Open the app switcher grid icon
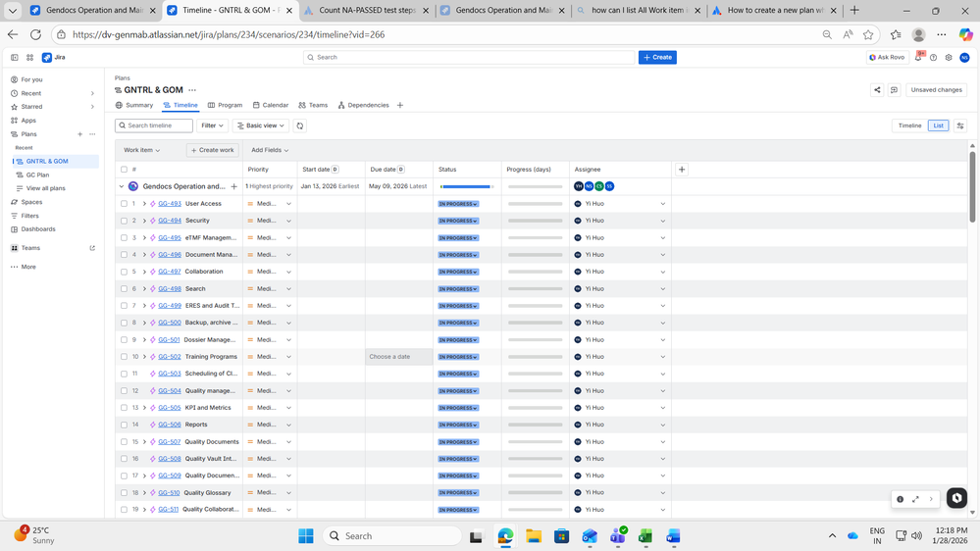The image size is (980, 551). click(x=29, y=58)
